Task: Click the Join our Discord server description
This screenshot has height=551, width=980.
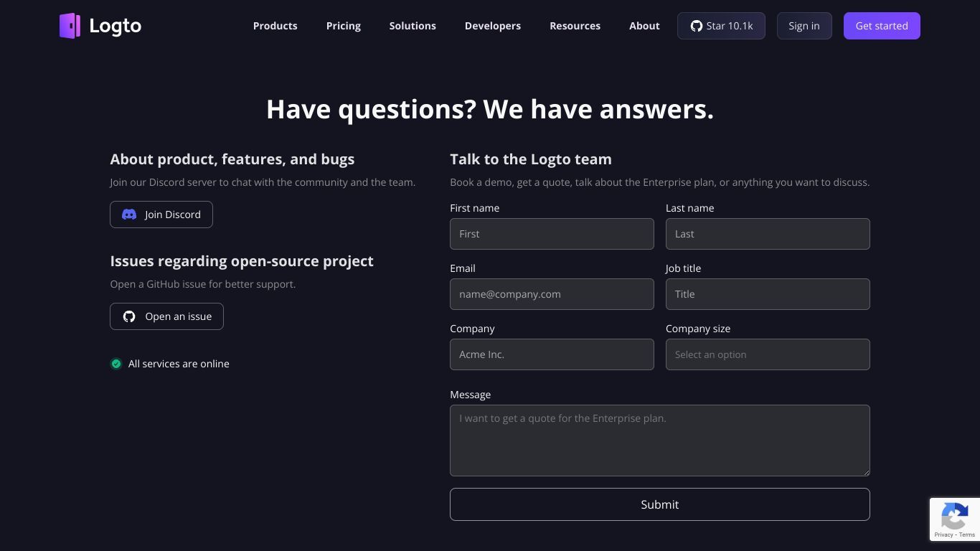Action: pos(263,182)
